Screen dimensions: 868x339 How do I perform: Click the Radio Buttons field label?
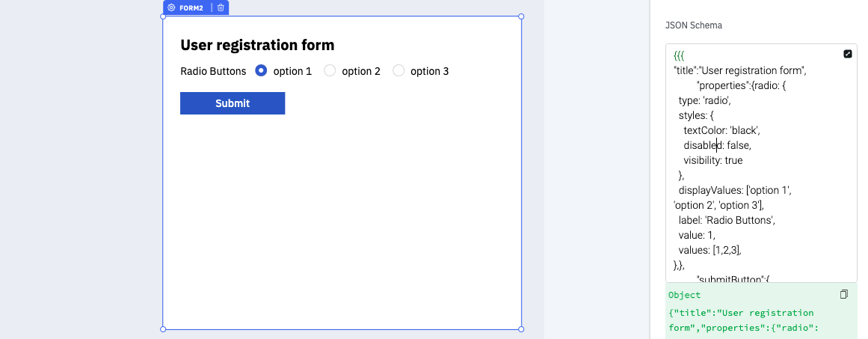213,71
